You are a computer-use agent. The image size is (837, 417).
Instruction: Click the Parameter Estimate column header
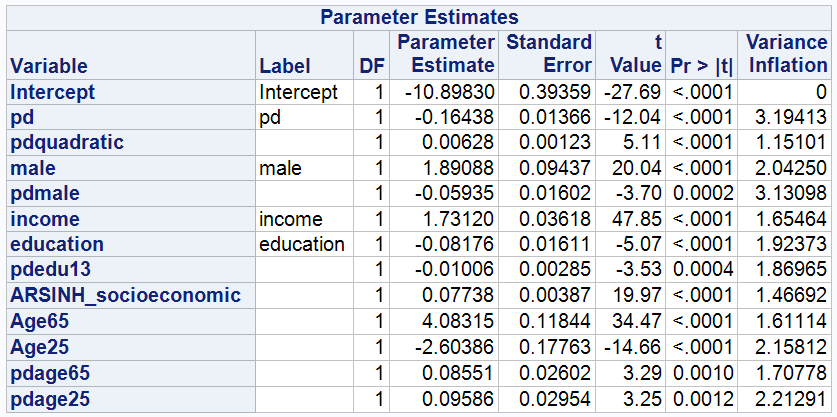click(x=444, y=55)
